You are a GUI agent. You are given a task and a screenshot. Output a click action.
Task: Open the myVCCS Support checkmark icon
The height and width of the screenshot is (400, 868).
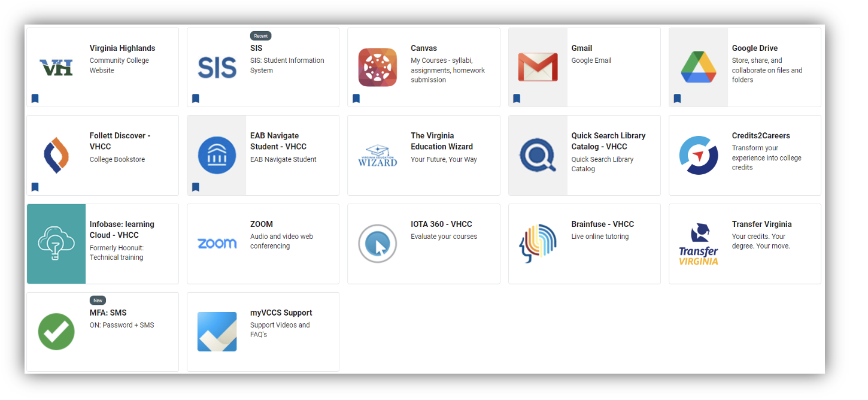[x=217, y=332]
